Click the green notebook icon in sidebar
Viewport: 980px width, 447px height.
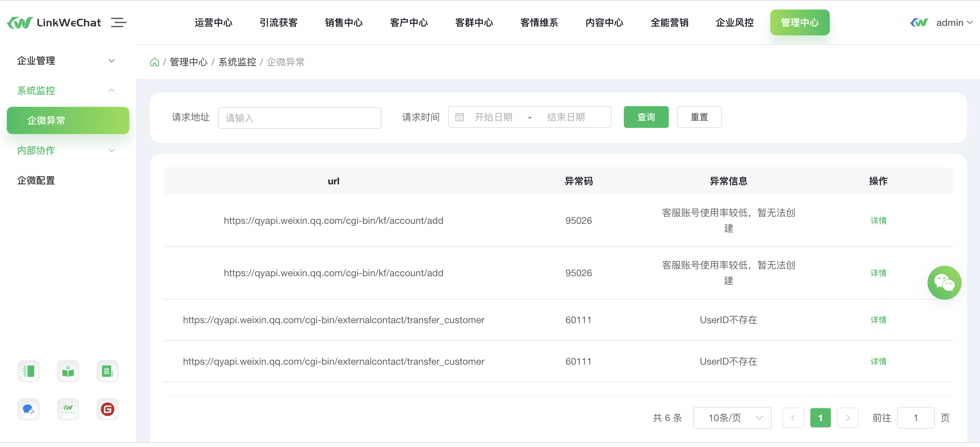pyautogui.click(x=29, y=371)
